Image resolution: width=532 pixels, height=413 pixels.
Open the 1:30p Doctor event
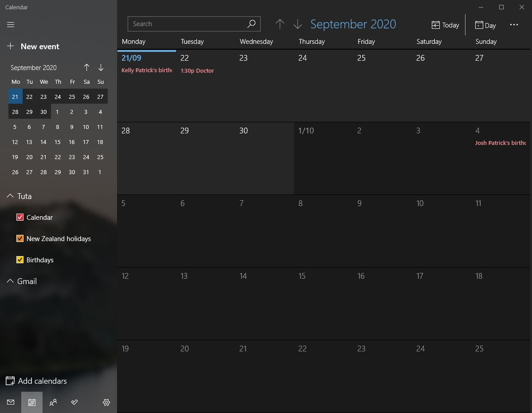(197, 70)
